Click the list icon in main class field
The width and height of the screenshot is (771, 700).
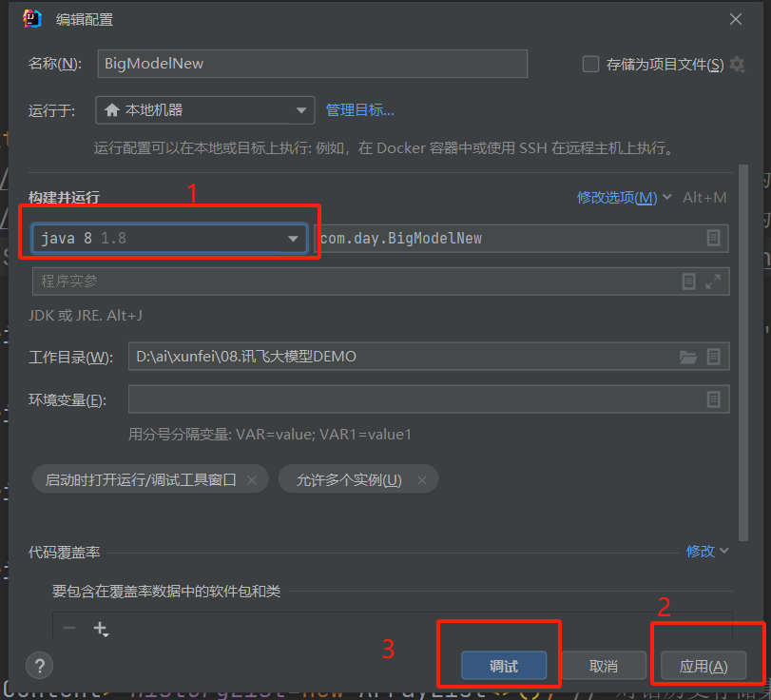713,238
